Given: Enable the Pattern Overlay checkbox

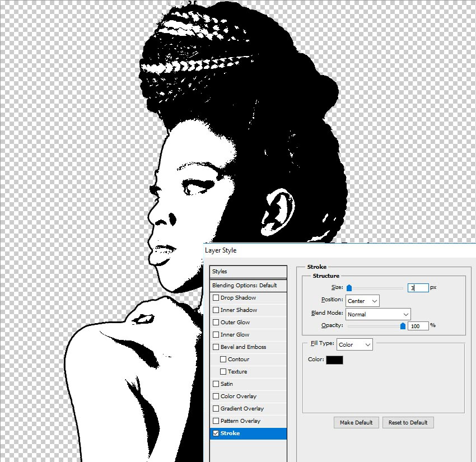Looking at the screenshot, I should [216, 421].
